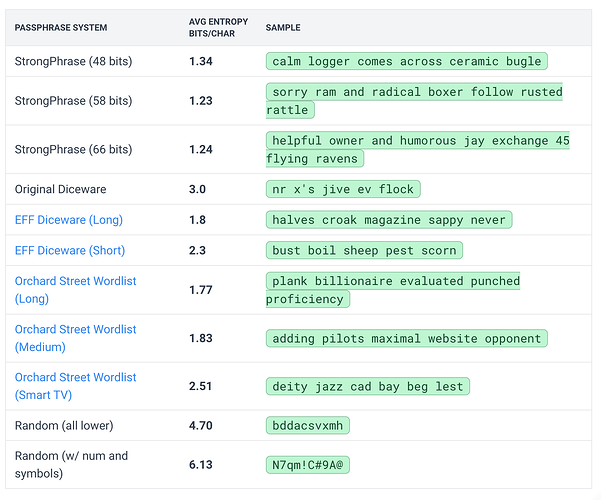
Task: Click the entropy value 1.34
Action: point(200,62)
